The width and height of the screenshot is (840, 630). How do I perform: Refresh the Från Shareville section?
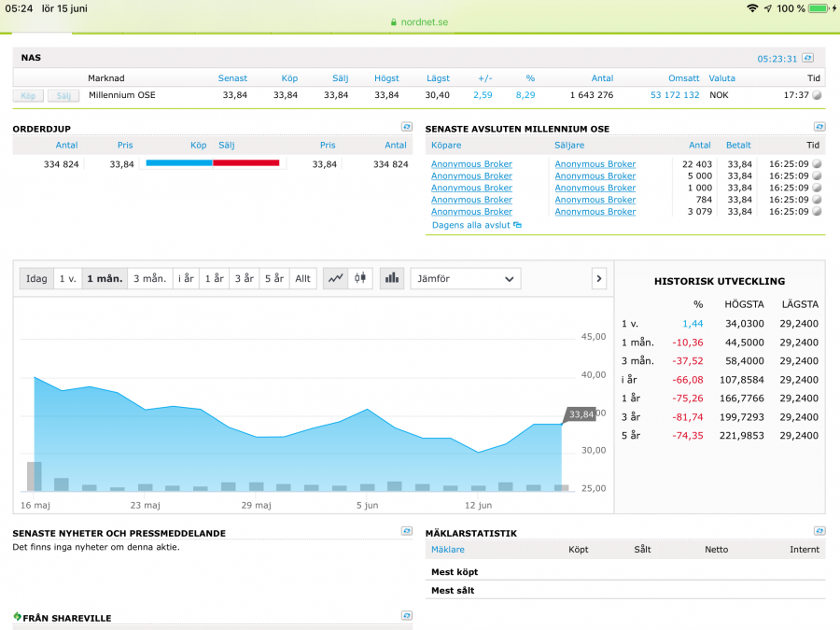407,616
